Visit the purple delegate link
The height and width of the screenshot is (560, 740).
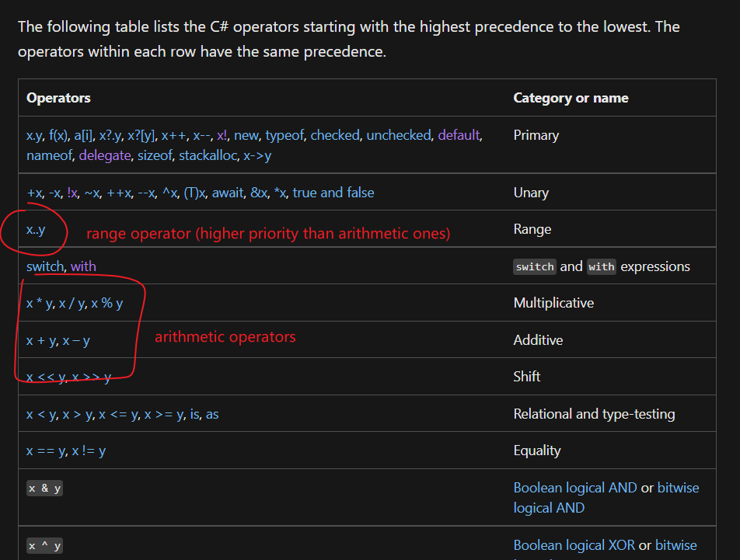(x=105, y=155)
